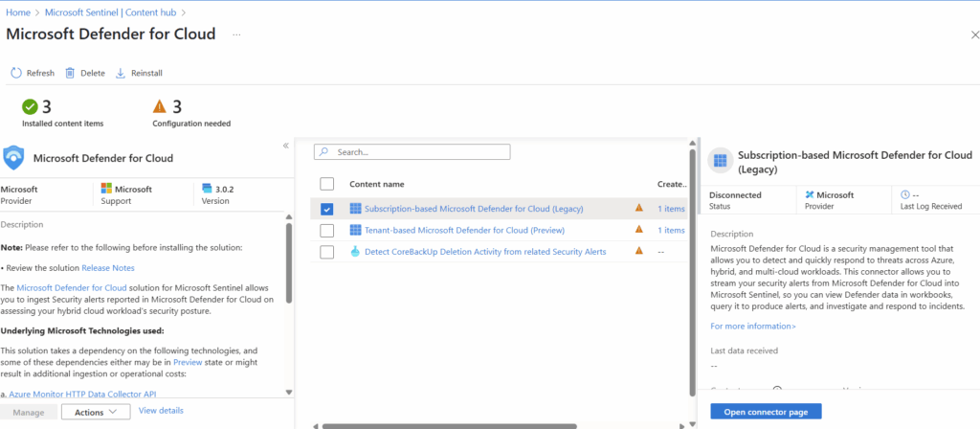Click the green installed items checkmark icon
The height and width of the screenshot is (429, 980).
[x=30, y=107]
